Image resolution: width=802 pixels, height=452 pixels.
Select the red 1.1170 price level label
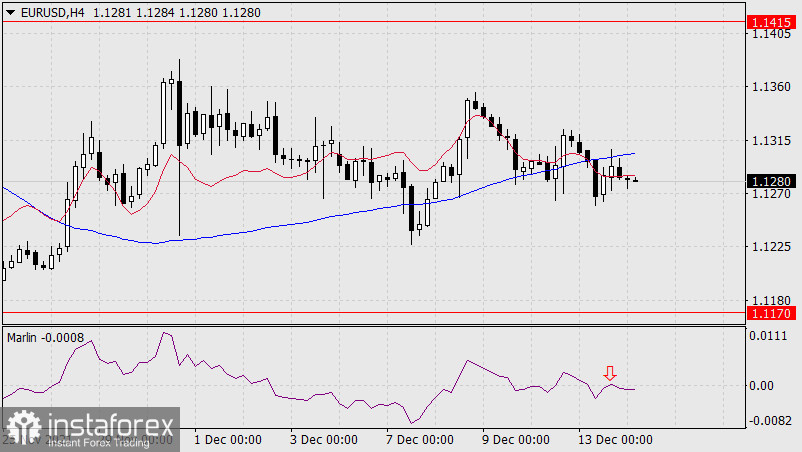click(x=770, y=313)
